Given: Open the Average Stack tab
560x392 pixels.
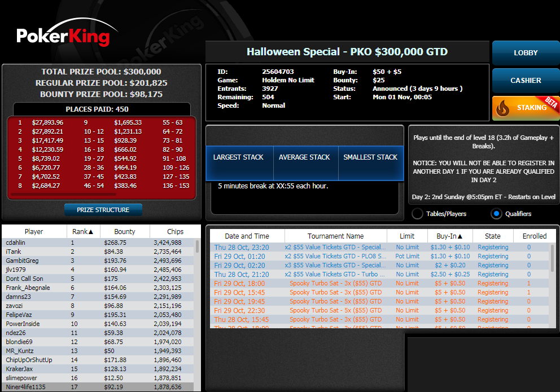Looking at the screenshot, I should pos(304,157).
